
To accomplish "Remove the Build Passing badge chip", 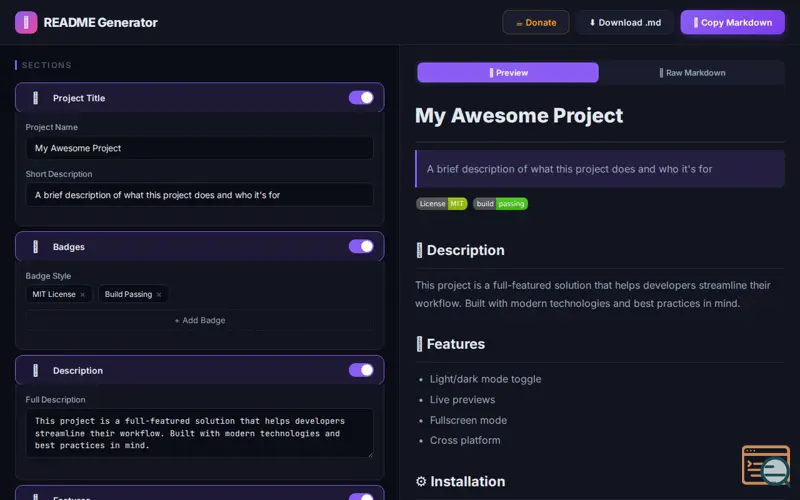I will click(159, 295).
